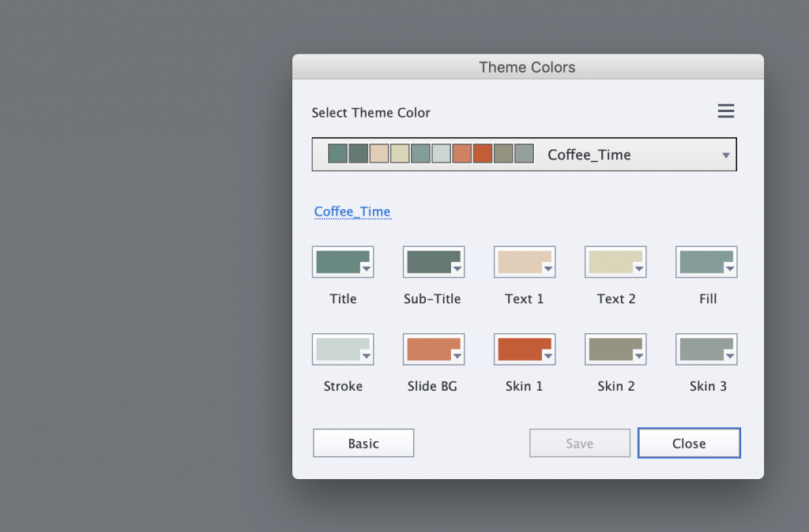Click the Save button
Image resolution: width=809 pixels, height=532 pixels.
coord(579,443)
